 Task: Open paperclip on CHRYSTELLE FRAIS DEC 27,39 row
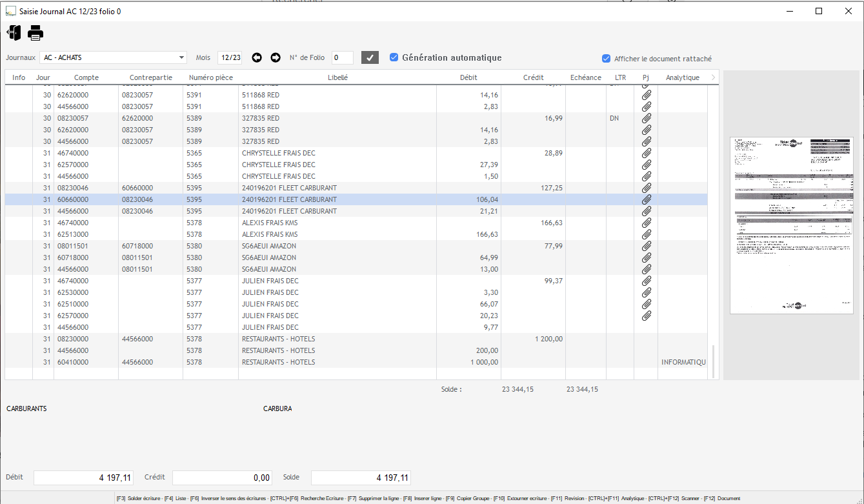coord(647,165)
